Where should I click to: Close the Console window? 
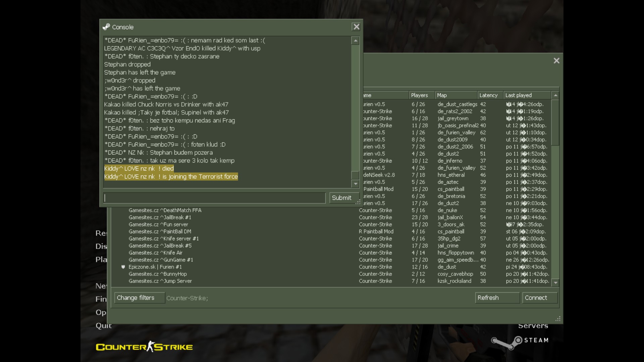coord(356,27)
